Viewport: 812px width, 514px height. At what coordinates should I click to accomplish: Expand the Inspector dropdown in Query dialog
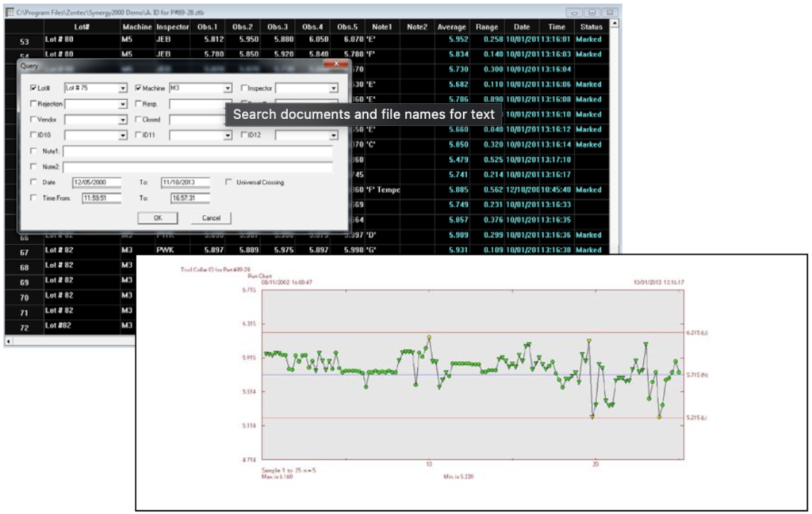click(334, 89)
